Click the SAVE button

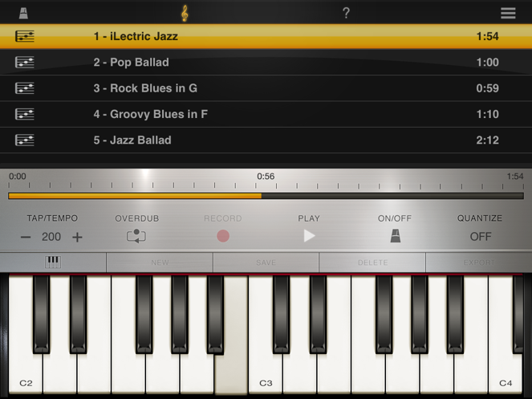(x=266, y=263)
